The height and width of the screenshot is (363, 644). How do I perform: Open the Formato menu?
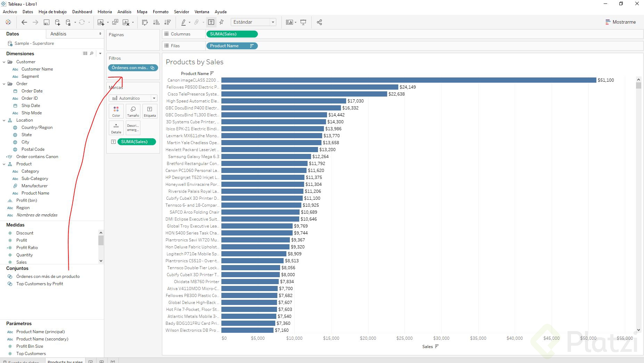pos(161,12)
